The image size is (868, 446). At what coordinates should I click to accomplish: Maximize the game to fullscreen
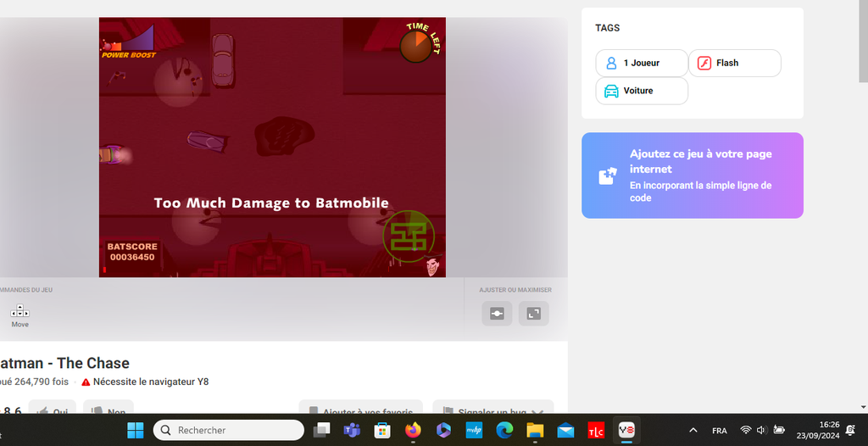534,314
